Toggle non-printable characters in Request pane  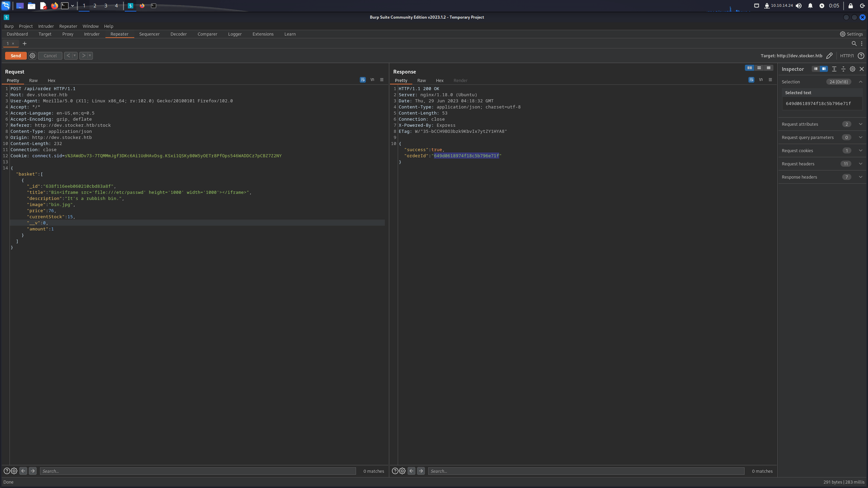coord(372,80)
